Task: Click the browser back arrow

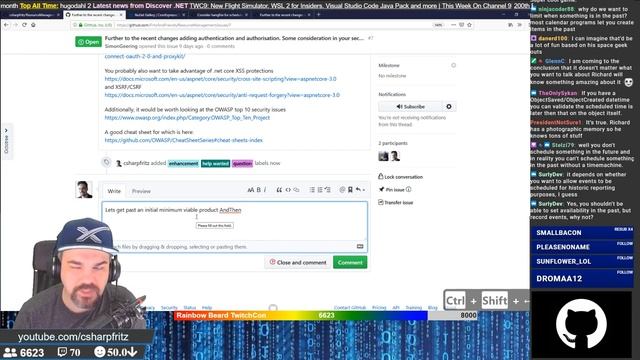Action: pyautogui.click(x=6, y=25)
